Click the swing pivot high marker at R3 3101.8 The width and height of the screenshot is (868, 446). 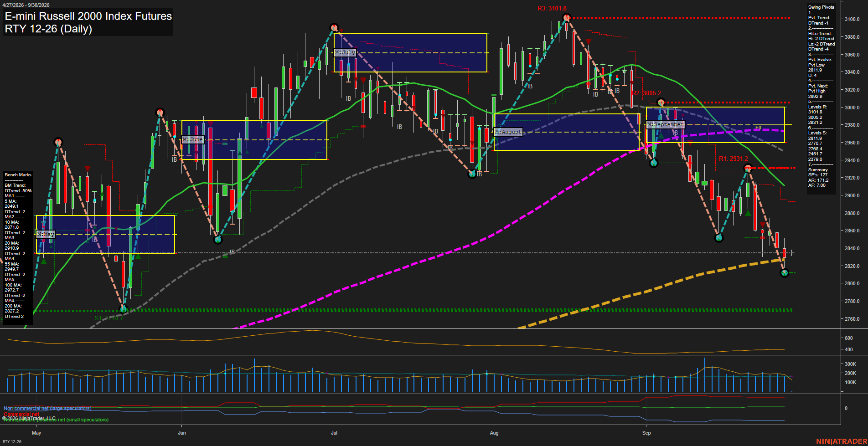[566, 18]
